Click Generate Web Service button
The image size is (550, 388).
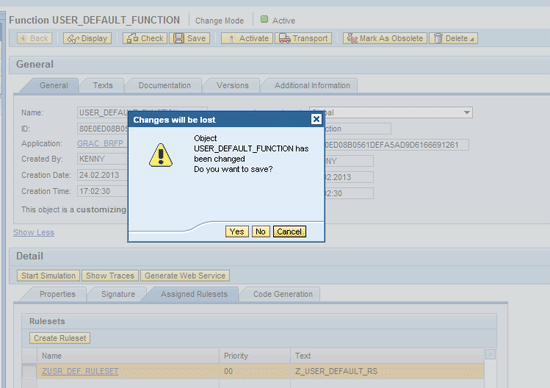coord(185,276)
